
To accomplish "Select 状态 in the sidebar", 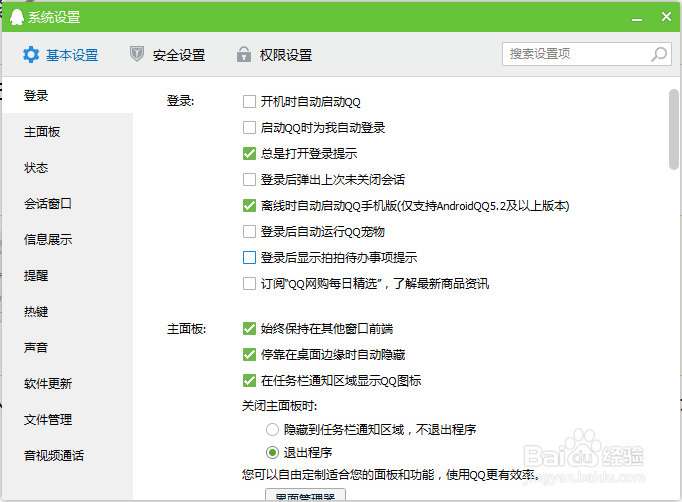I will [67, 167].
